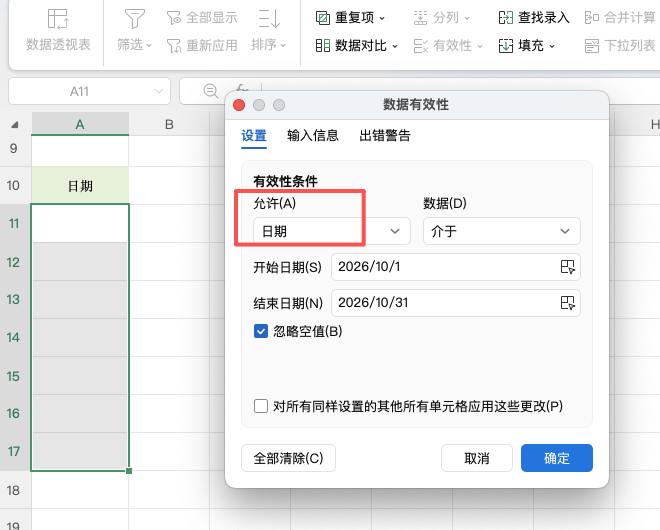Click the 筛选 filter funnel icon
Viewport: 660px width, 530px height.
pyautogui.click(x=135, y=19)
